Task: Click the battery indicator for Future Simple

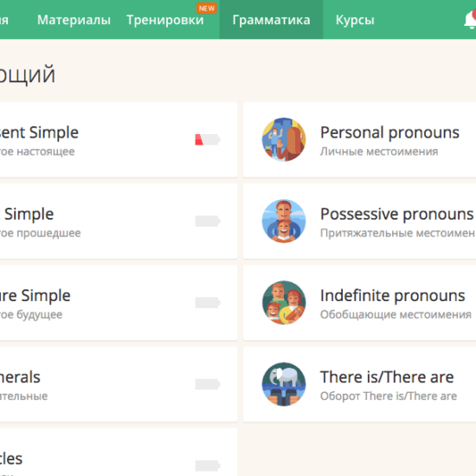Action: [208, 303]
